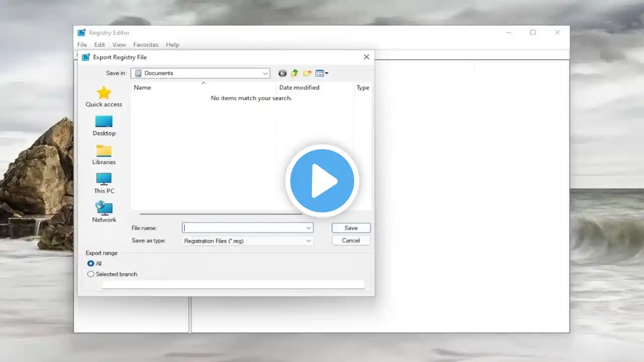Open This PC in places sidebar

(104, 184)
